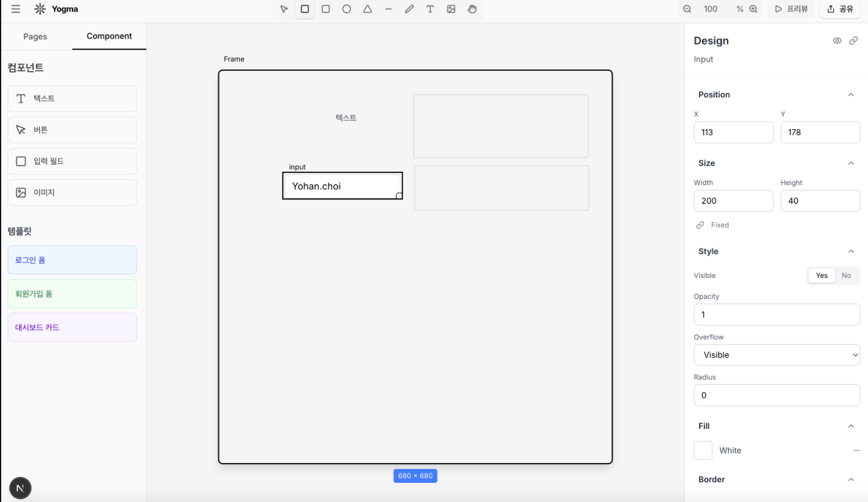Collapse the Position section

click(x=851, y=95)
